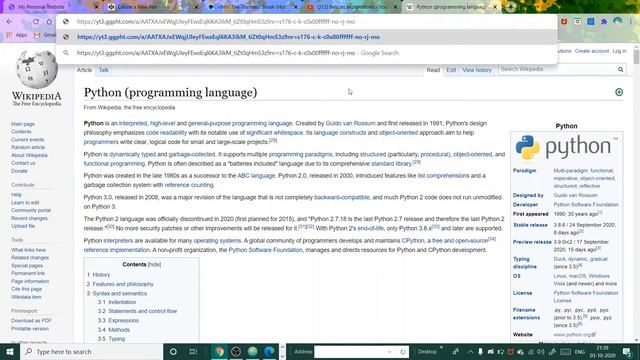Viewport: 640px width, 360px height.
Task: Select the highlighted yt3.ggpht.com URL suggestion
Action: (x=307, y=37)
